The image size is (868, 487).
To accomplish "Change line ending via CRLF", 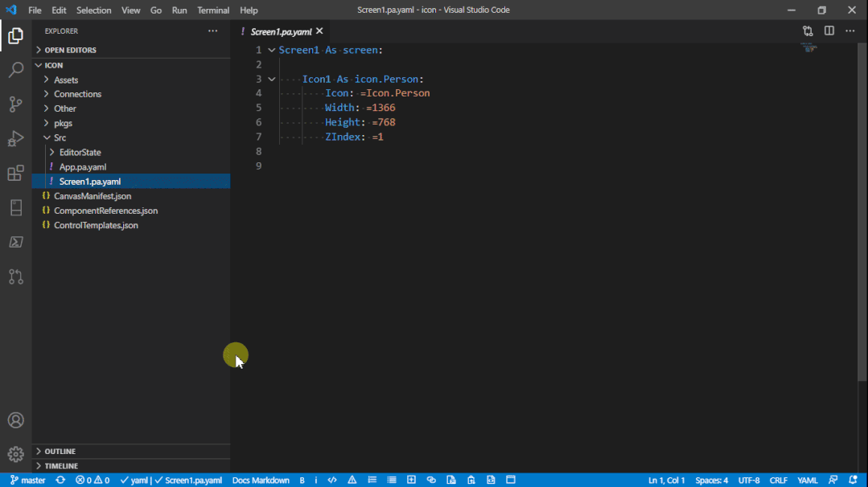I will tap(779, 480).
